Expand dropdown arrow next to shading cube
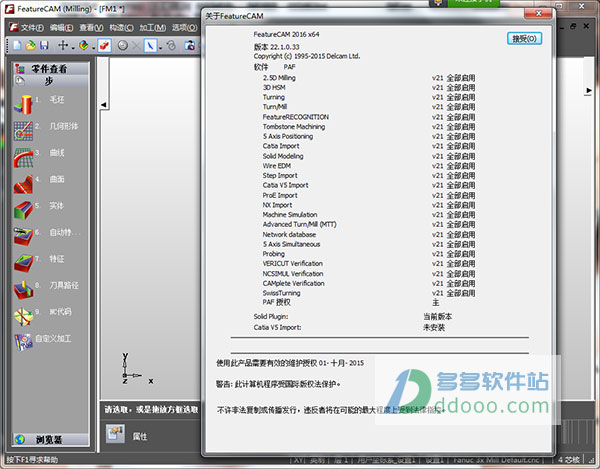Image resolution: width=600 pixels, height=469 pixels. pyautogui.click(x=93, y=48)
